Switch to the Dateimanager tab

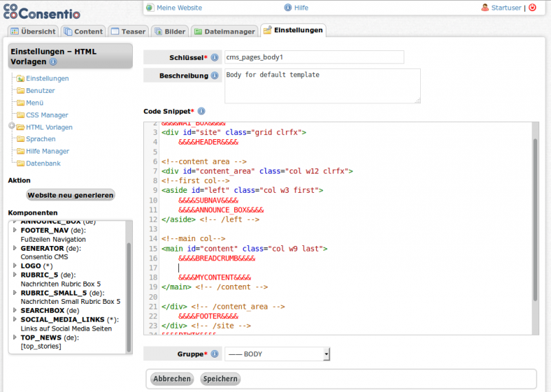(224, 31)
